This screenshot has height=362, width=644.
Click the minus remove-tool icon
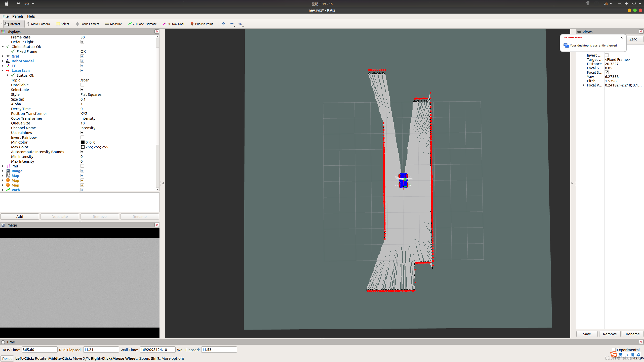[x=232, y=24]
